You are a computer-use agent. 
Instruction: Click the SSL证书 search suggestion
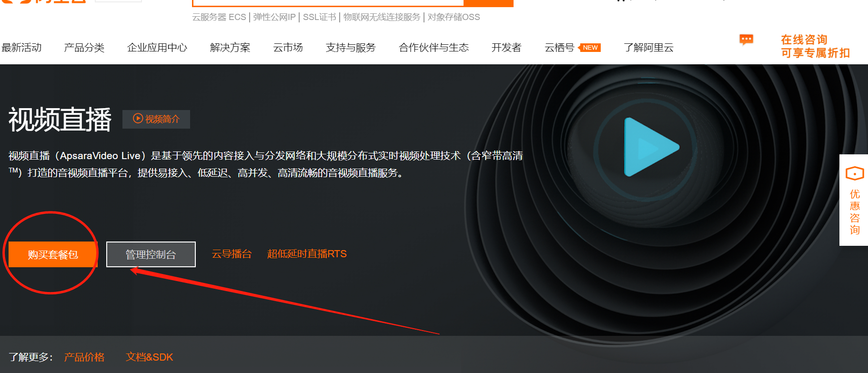coord(320,17)
